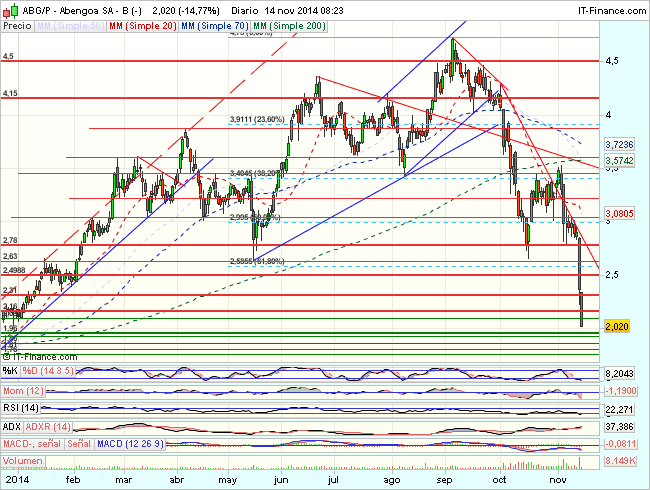Click the oct label on time axis

(x=500, y=480)
